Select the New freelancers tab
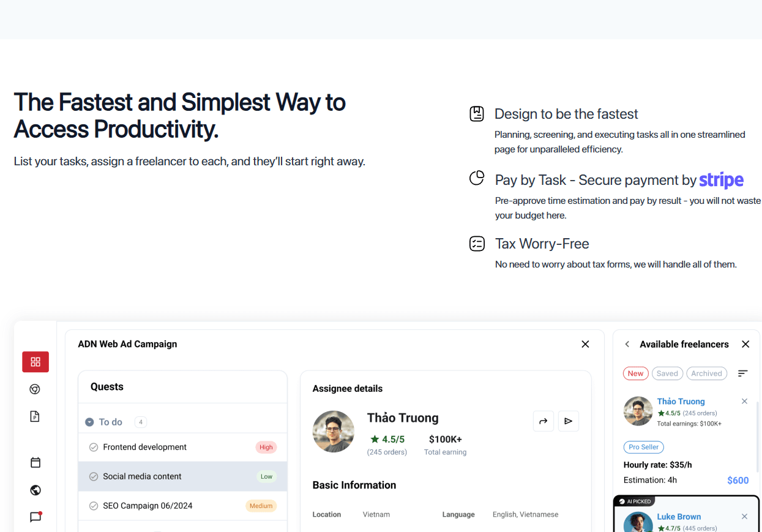 point(635,373)
